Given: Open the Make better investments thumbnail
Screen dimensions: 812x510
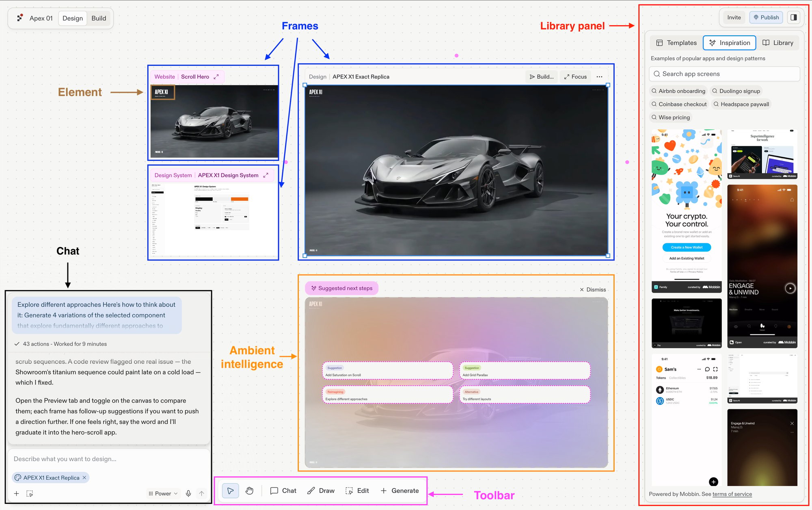Looking at the screenshot, I should (x=687, y=323).
